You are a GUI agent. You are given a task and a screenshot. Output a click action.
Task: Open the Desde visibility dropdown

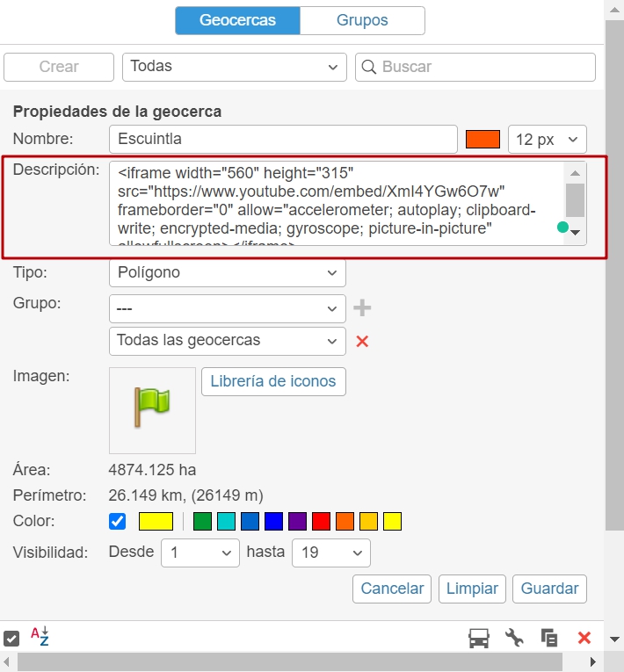pos(200,553)
